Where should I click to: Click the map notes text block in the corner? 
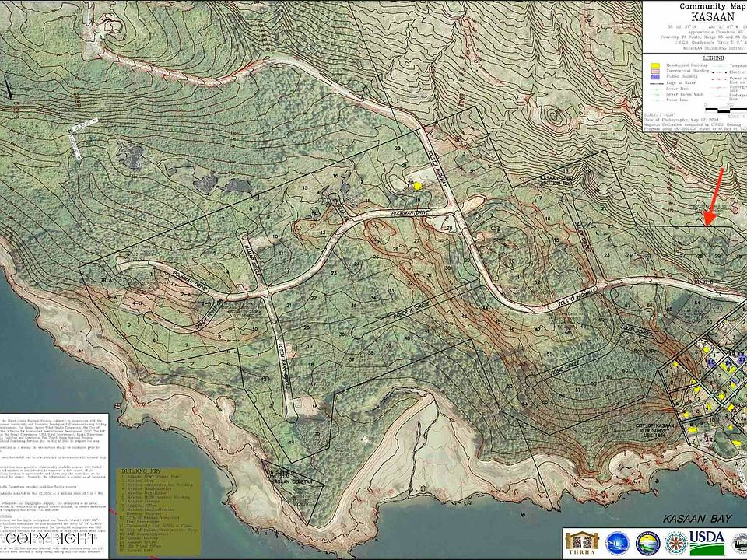[54, 485]
